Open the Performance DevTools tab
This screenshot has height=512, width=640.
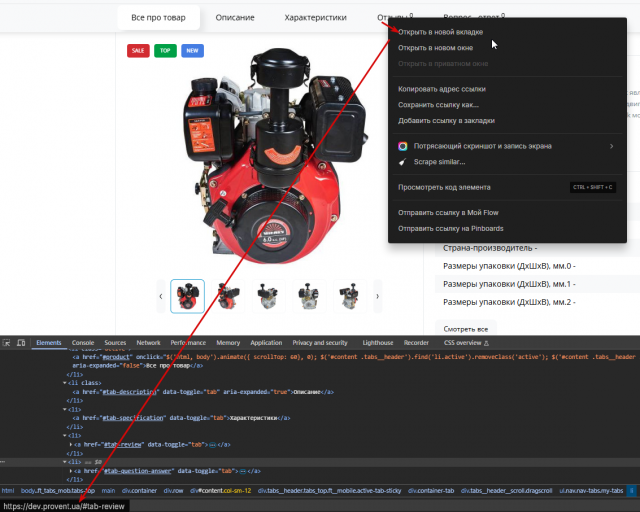188,343
